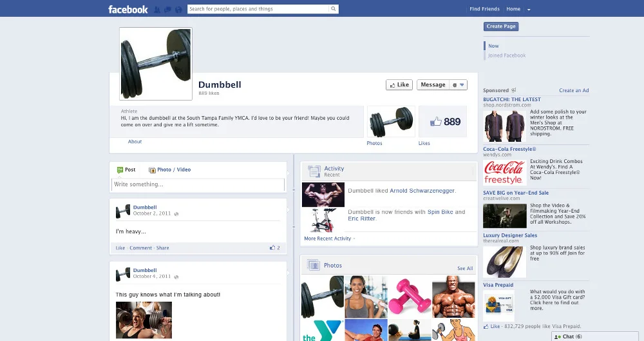Click See All photos
The width and height of the screenshot is (644, 341).
point(465,268)
